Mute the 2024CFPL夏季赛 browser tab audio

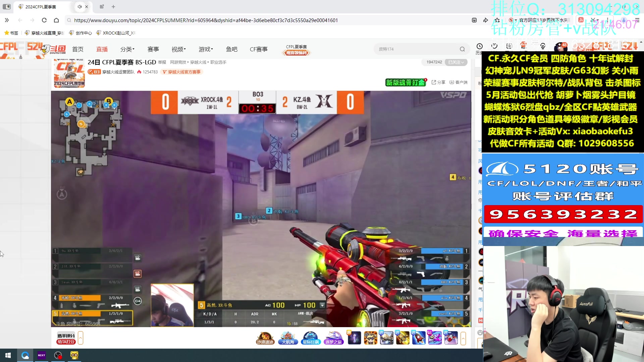click(x=79, y=7)
